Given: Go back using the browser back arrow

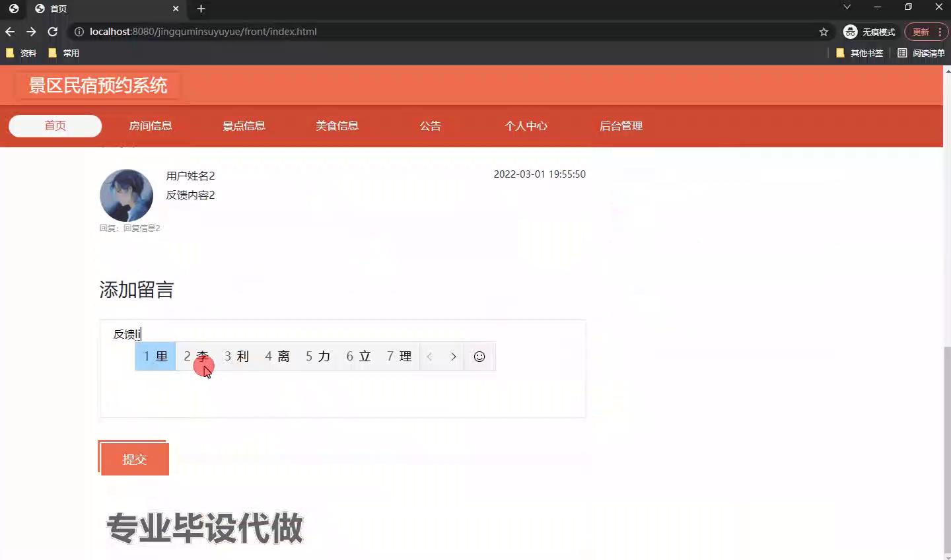Looking at the screenshot, I should pos(9,31).
